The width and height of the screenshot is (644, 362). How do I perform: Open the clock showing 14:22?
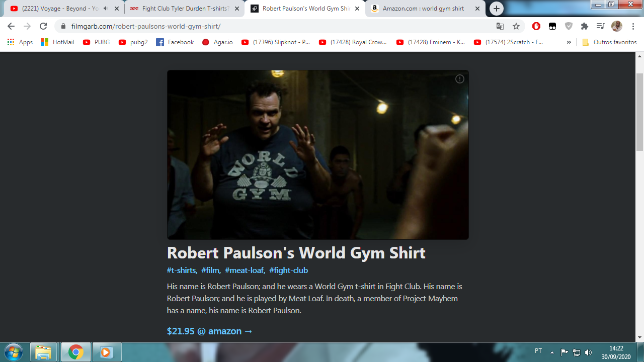pos(616,352)
